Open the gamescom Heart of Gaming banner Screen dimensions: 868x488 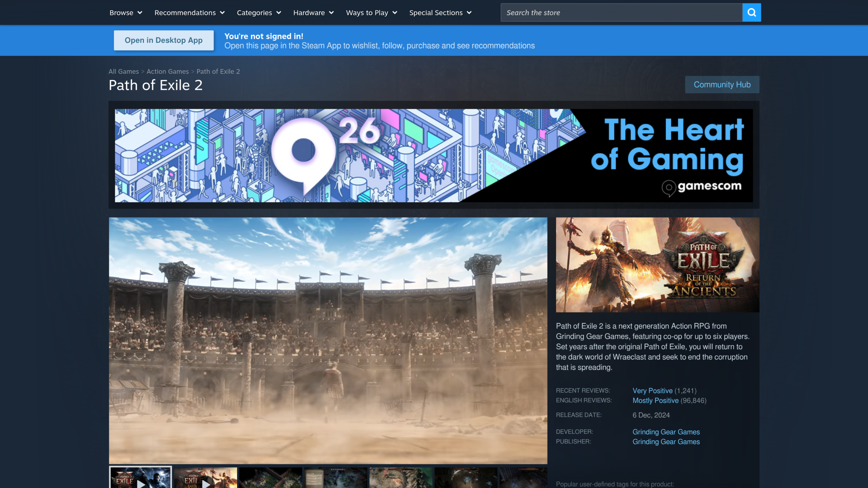(x=434, y=156)
